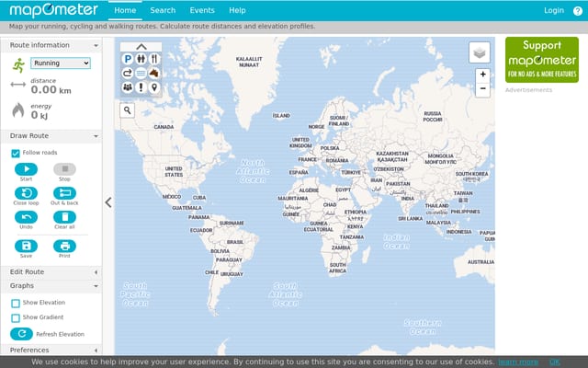This screenshot has height=368, width=588.
Task: Select the food and drink marker icon
Action: (154, 59)
